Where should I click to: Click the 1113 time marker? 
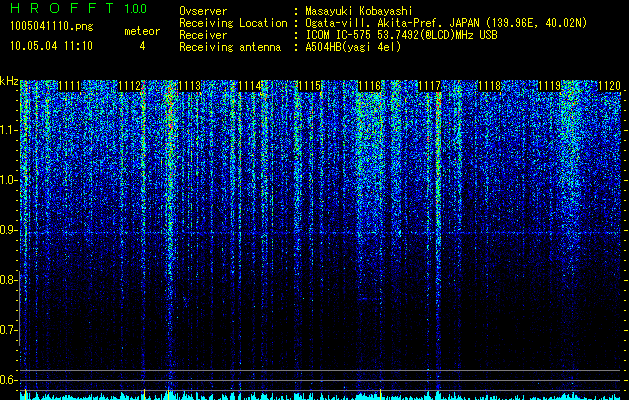pos(189,86)
